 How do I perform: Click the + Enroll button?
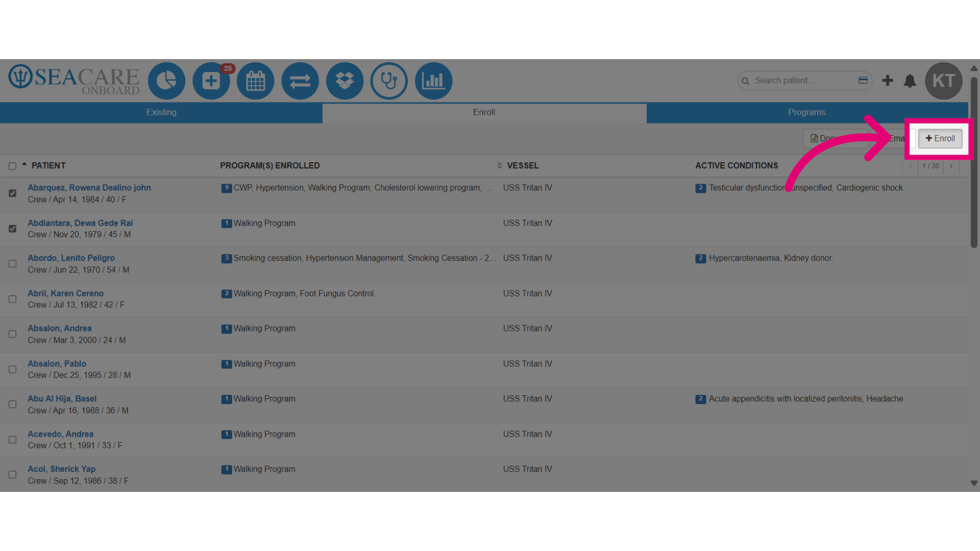[940, 138]
